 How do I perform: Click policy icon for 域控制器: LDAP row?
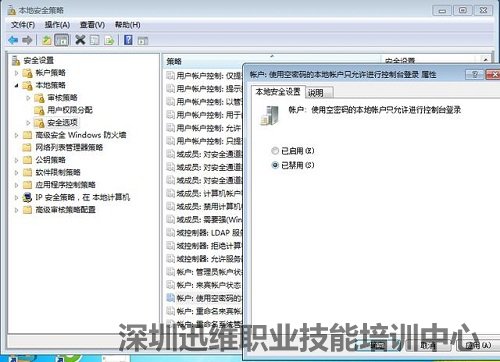(171, 232)
